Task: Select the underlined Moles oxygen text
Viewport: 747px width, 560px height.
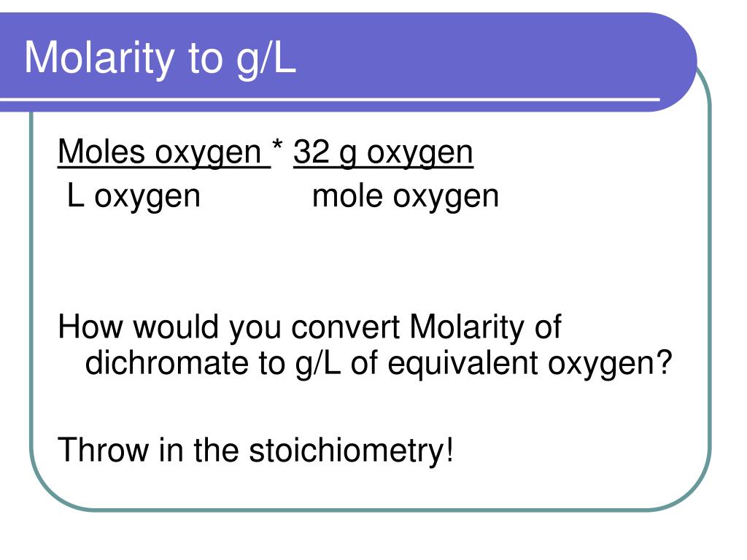Action: pyautogui.click(x=164, y=152)
